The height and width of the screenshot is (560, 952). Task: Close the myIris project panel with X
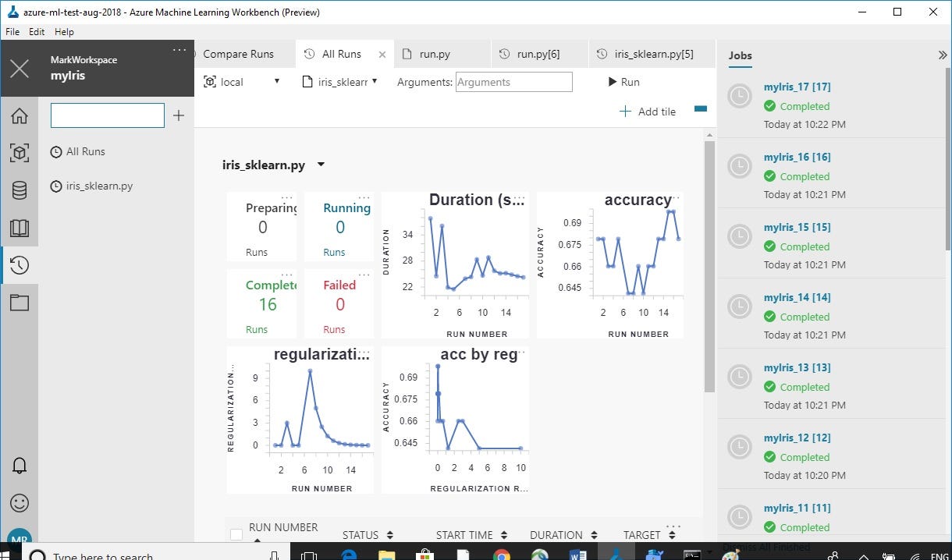pos(20,69)
